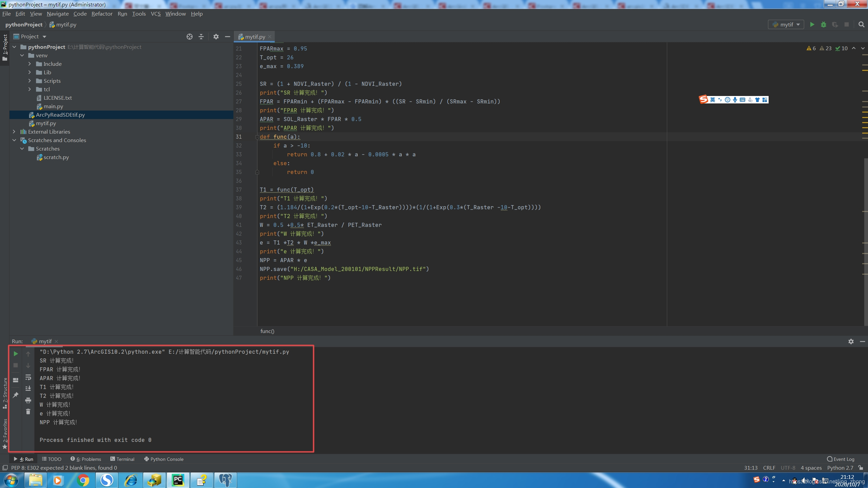Toggle scroll-to-end in Run console
Image resolution: width=868 pixels, height=488 pixels.
tap(28, 389)
